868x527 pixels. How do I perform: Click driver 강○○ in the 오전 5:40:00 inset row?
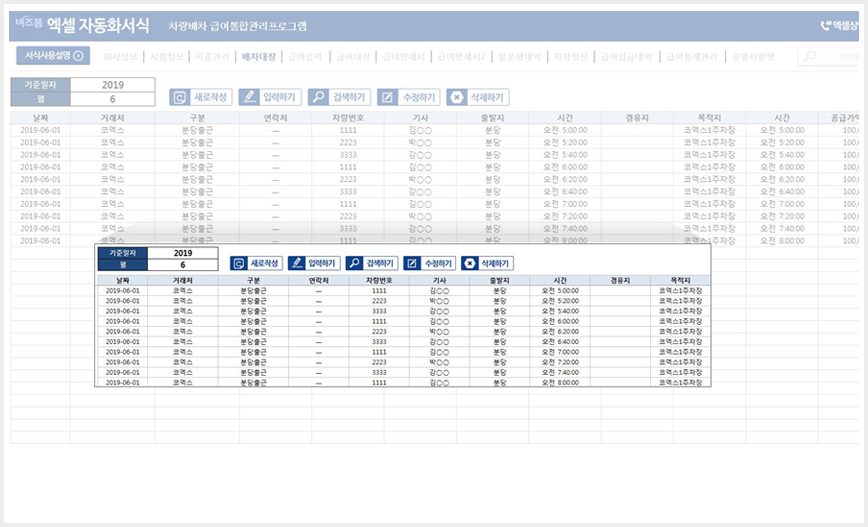[x=440, y=311]
